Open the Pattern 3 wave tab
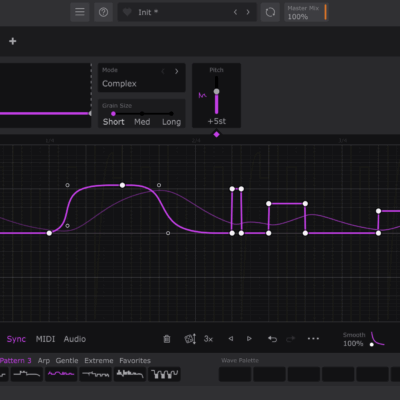 (x=16, y=361)
